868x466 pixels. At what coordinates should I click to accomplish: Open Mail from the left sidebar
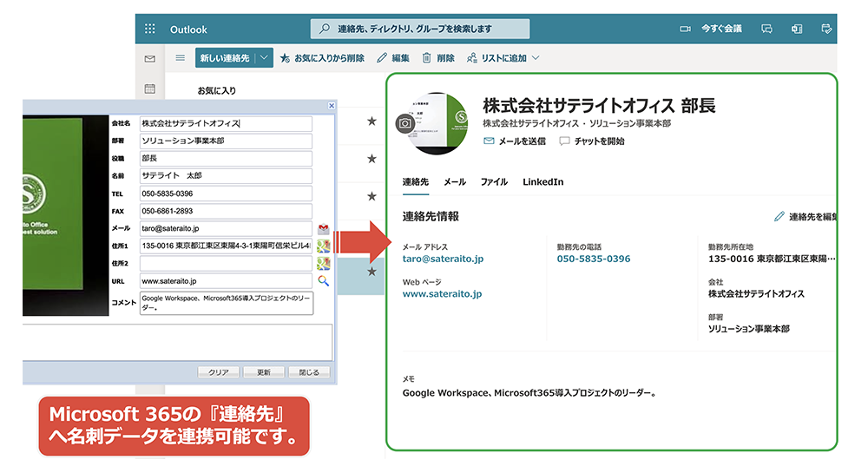coord(150,59)
